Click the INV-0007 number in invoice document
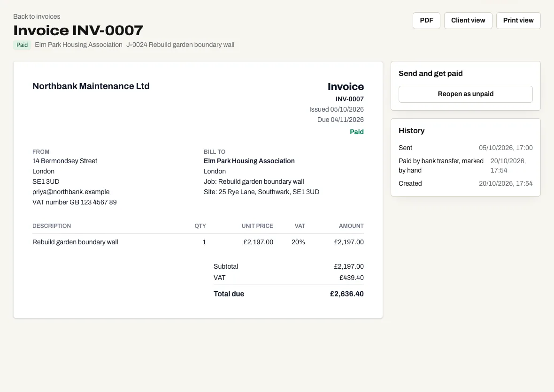The image size is (554, 392). click(x=349, y=99)
